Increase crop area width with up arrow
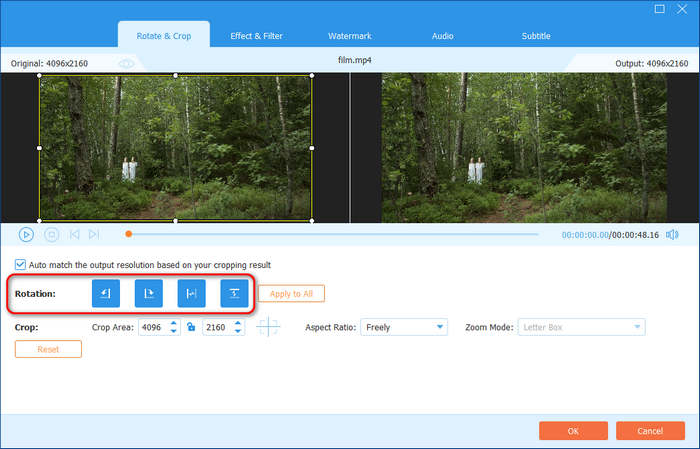This screenshot has width=700, height=449. [174, 323]
